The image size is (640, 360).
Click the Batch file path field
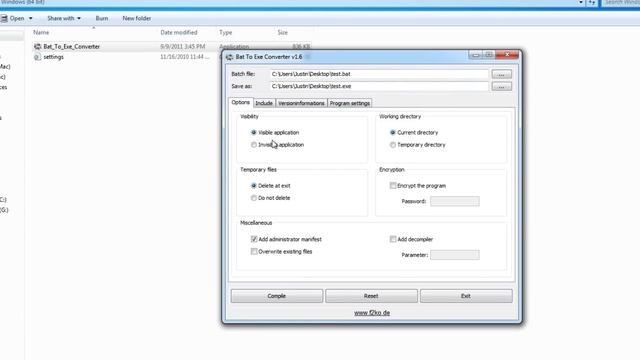[379, 74]
